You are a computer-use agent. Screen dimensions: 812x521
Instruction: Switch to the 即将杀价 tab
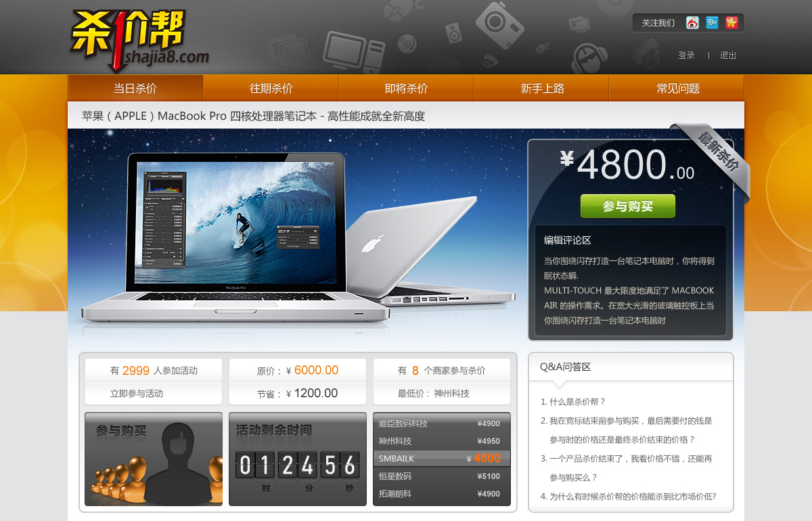pos(406,88)
